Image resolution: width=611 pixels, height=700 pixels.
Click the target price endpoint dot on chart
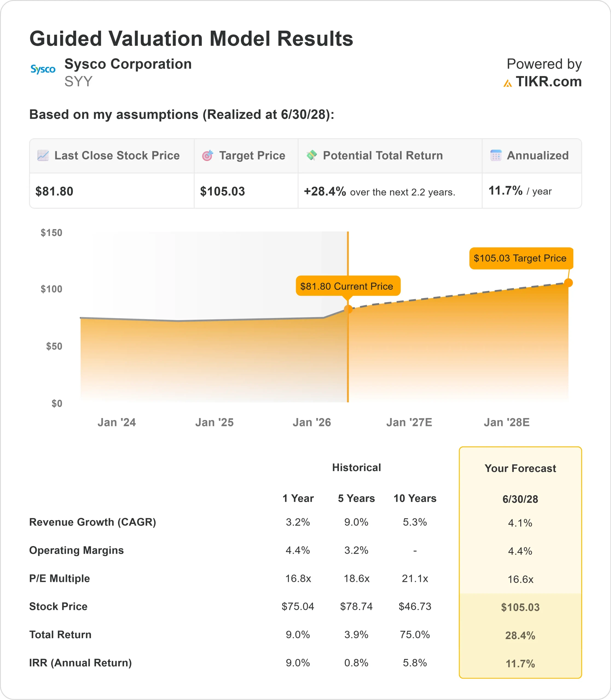click(568, 282)
